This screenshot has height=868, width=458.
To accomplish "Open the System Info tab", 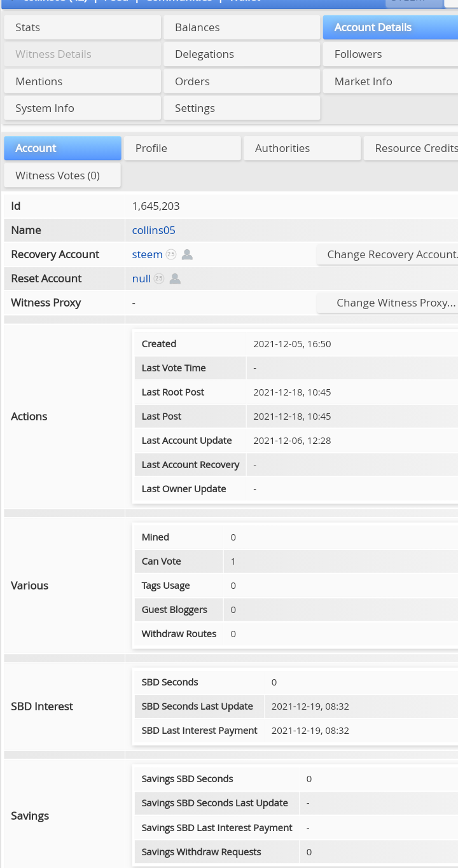I will (82, 108).
